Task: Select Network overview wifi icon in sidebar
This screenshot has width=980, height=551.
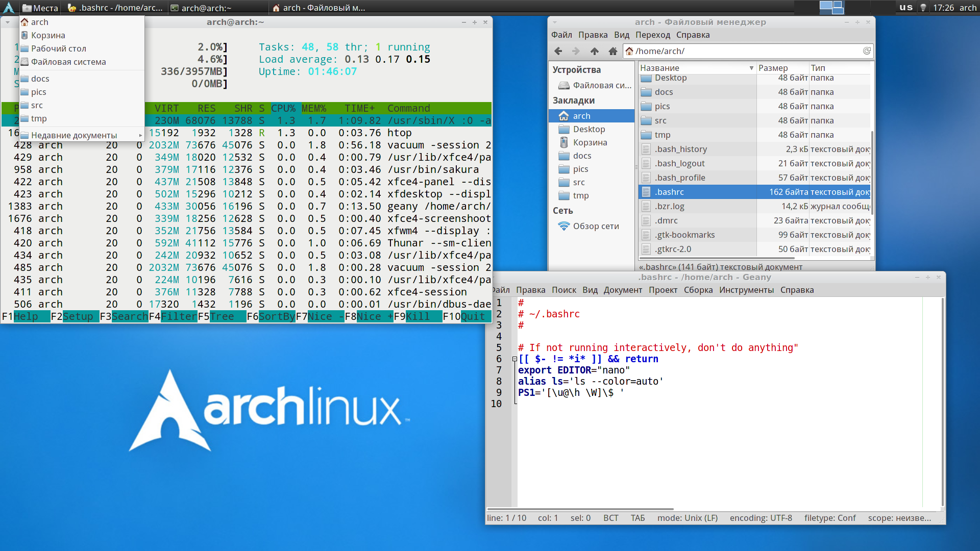Action: (x=563, y=226)
